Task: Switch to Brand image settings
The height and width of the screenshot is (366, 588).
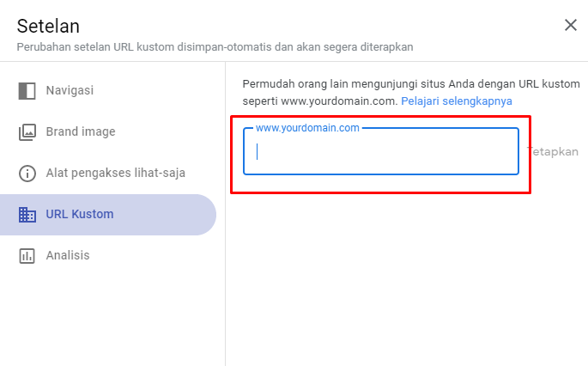Action: [81, 132]
